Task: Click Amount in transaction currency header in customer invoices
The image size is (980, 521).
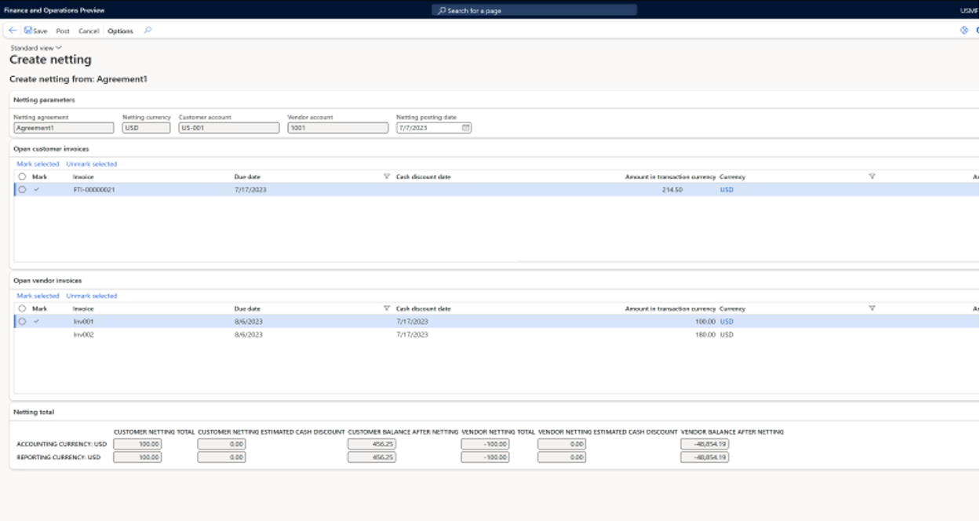Action: pyautogui.click(x=670, y=177)
